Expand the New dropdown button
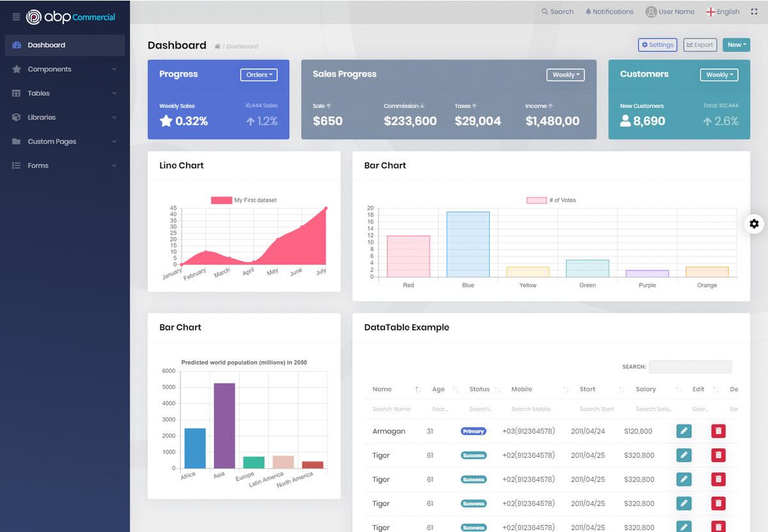This screenshot has height=532, width=768. tap(736, 45)
